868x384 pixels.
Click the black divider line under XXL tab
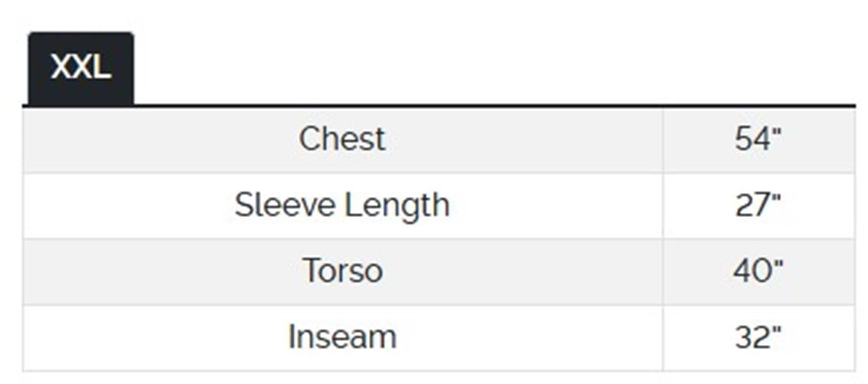tap(460, 105)
